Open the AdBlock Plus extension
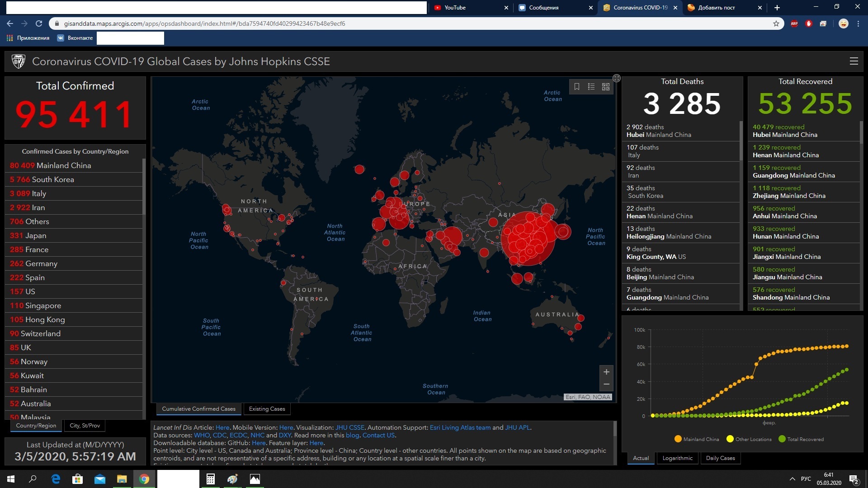The width and height of the screenshot is (868, 488). pos(794,23)
